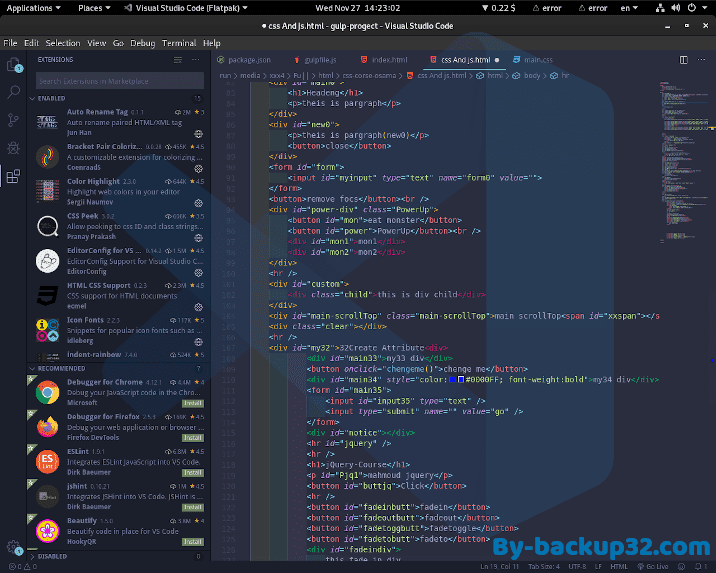Open the Selection menu
Screen dimensions: 716x573
(63, 43)
